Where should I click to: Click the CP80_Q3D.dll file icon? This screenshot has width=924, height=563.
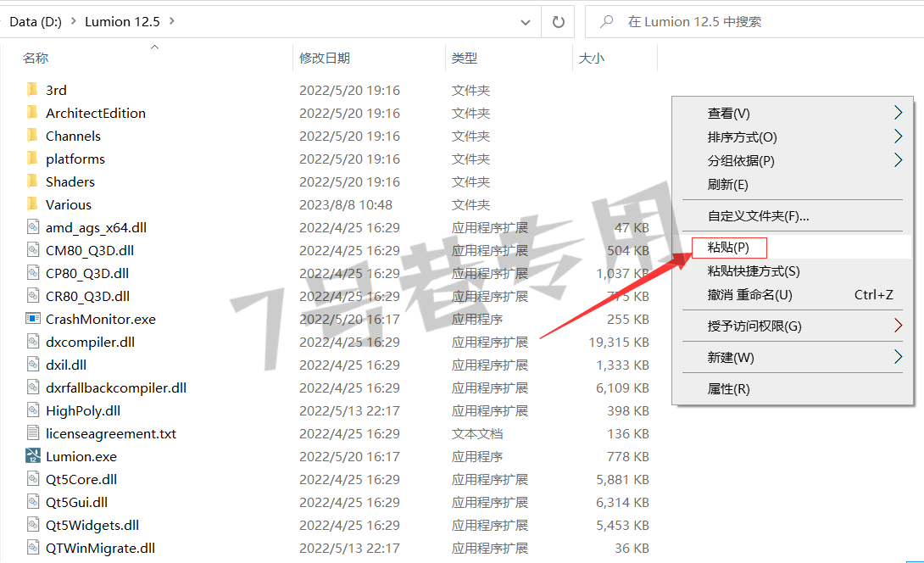click(x=33, y=273)
